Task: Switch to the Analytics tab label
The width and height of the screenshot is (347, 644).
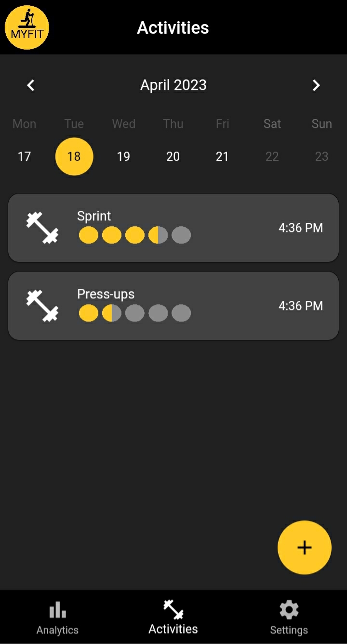Action: click(x=57, y=630)
